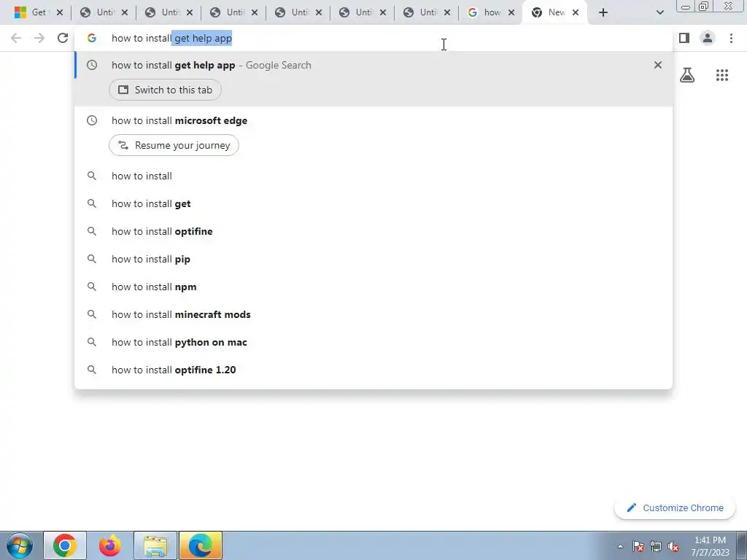Open Firefox from the taskbar
The height and width of the screenshot is (560, 747).
[x=109, y=545]
